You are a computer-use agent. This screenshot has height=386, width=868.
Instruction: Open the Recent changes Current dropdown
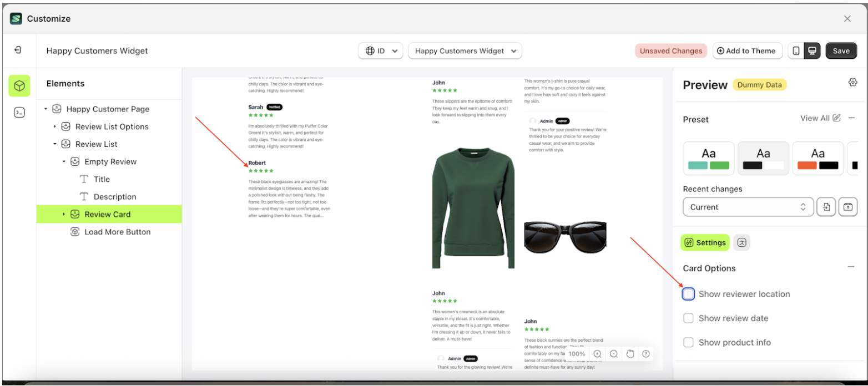tap(748, 207)
